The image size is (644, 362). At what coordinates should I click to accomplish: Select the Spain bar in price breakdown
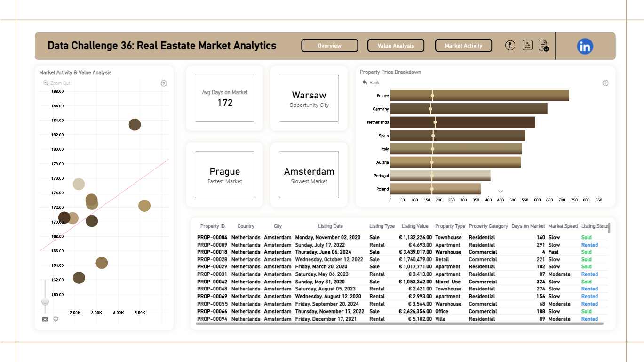coord(458,136)
